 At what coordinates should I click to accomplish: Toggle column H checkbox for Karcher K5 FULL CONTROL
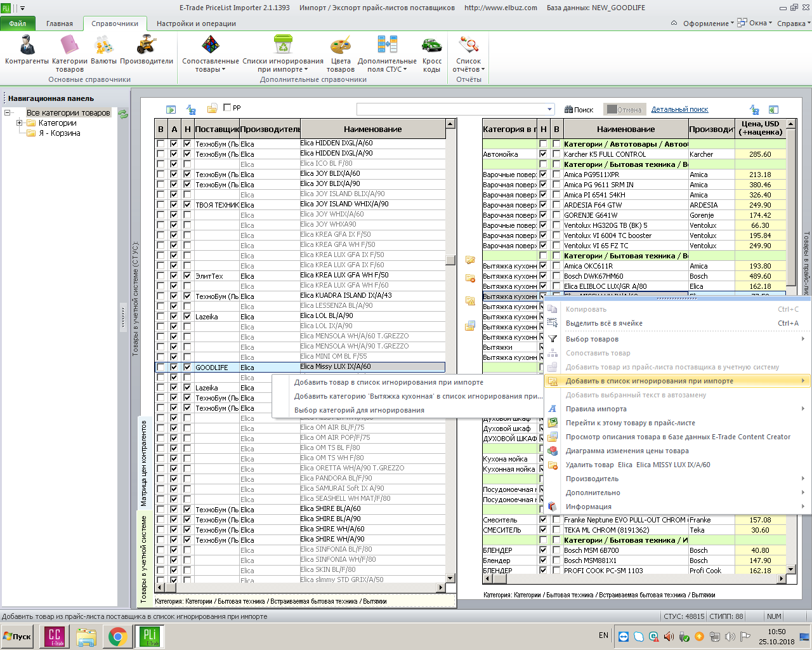543,154
